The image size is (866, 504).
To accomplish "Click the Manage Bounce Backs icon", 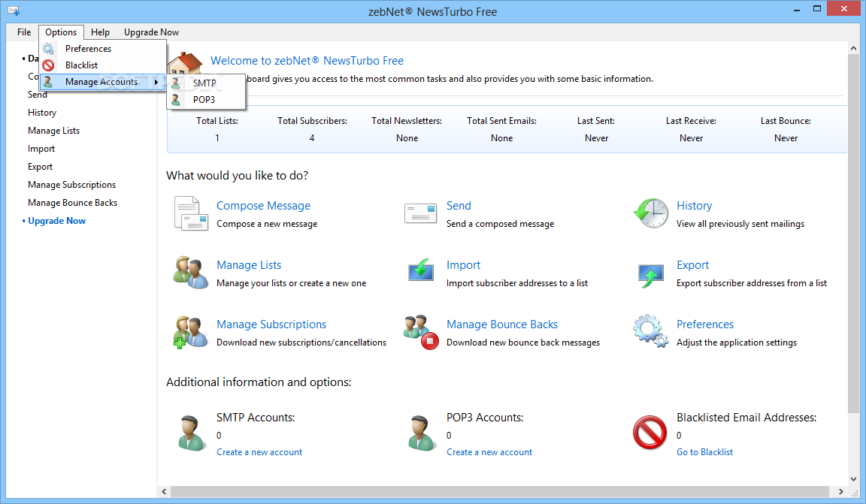I will click(421, 332).
